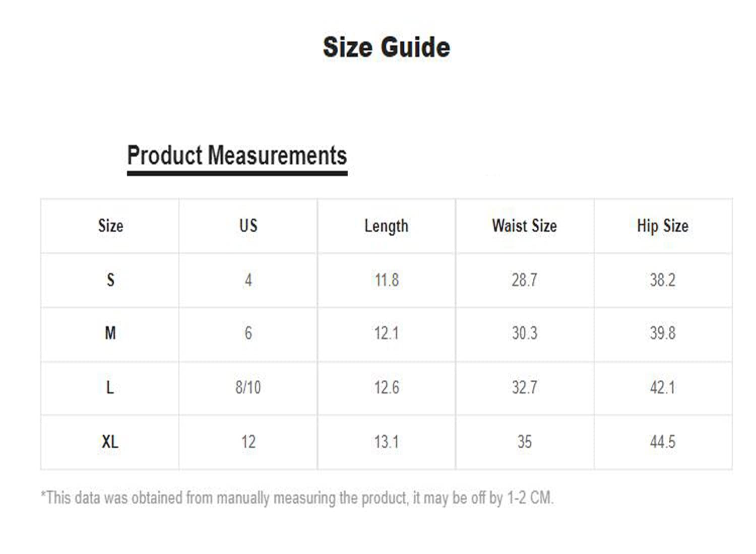This screenshot has width=756, height=554.
Task: Click the 35 waist size cell
Action: pyautogui.click(x=525, y=442)
